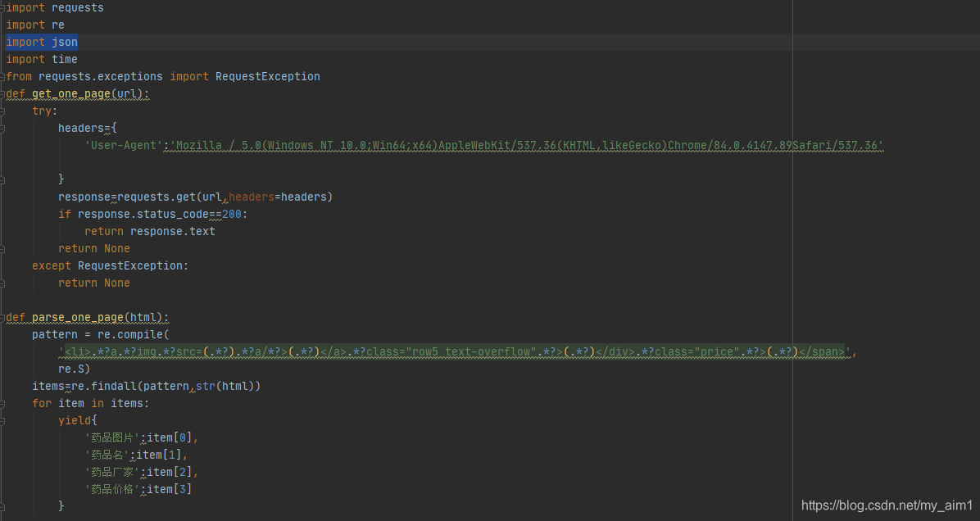
Task: Click the 'for item in items:' loop line
Action: (90, 402)
